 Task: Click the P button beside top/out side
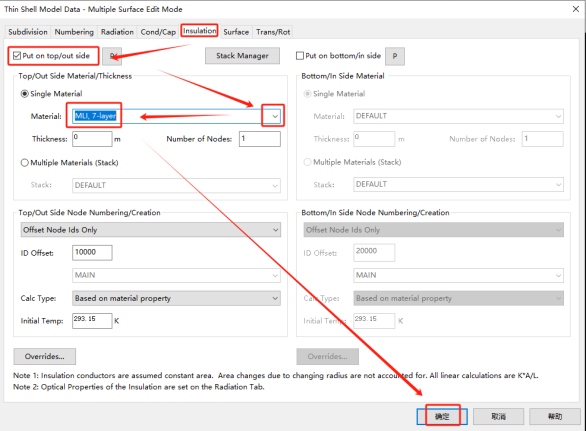tap(112, 56)
